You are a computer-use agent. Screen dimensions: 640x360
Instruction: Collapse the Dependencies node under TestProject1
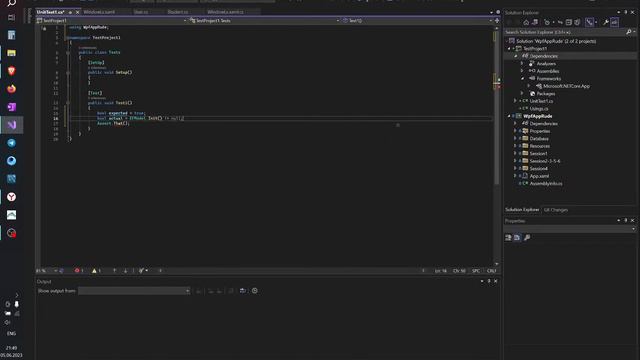(516, 56)
